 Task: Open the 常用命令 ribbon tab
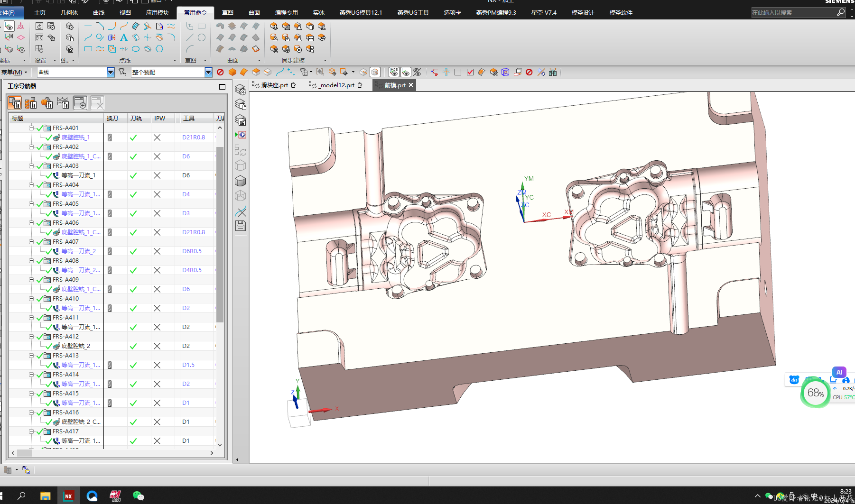click(x=195, y=13)
